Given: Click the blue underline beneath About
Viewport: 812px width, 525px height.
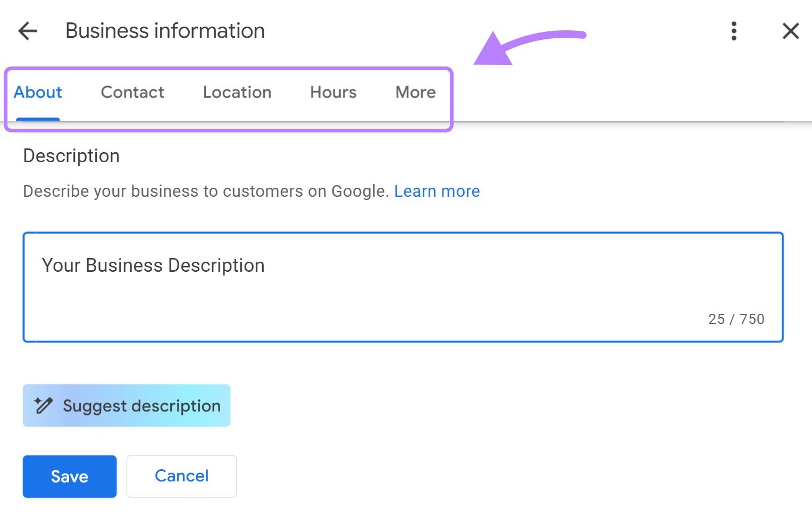Looking at the screenshot, I should coord(37,120).
